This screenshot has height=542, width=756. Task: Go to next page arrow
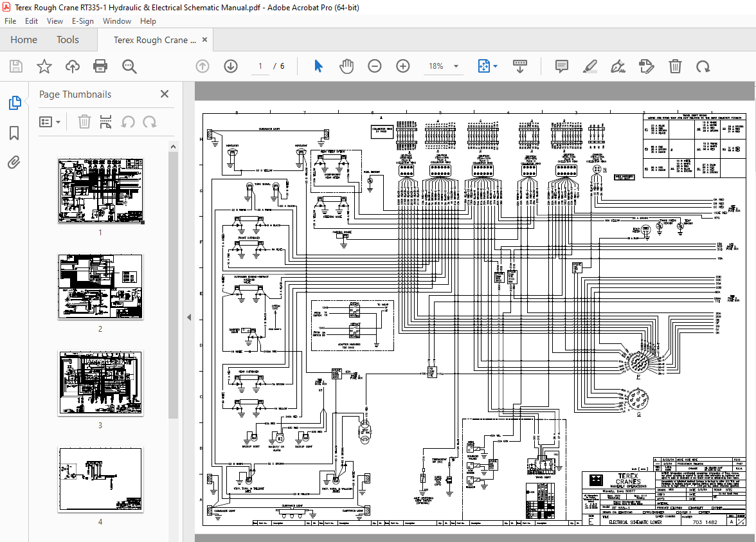click(231, 66)
